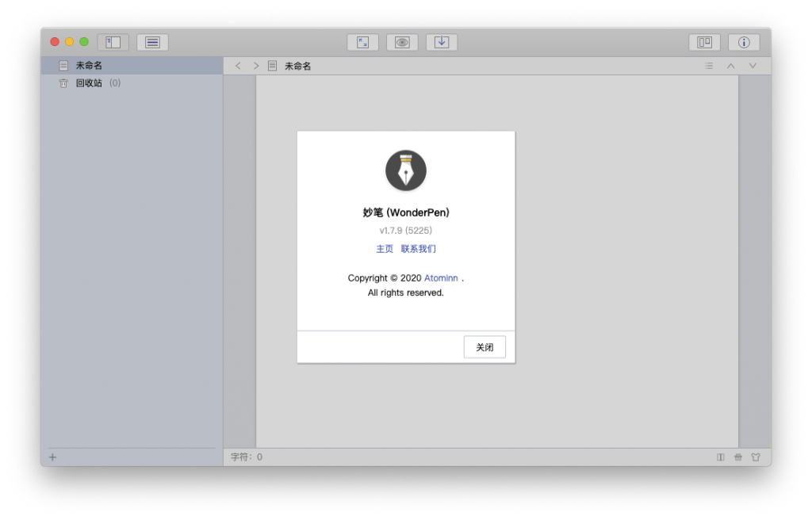Click the split view icon in status bar
The image size is (812, 520).
click(x=720, y=457)
